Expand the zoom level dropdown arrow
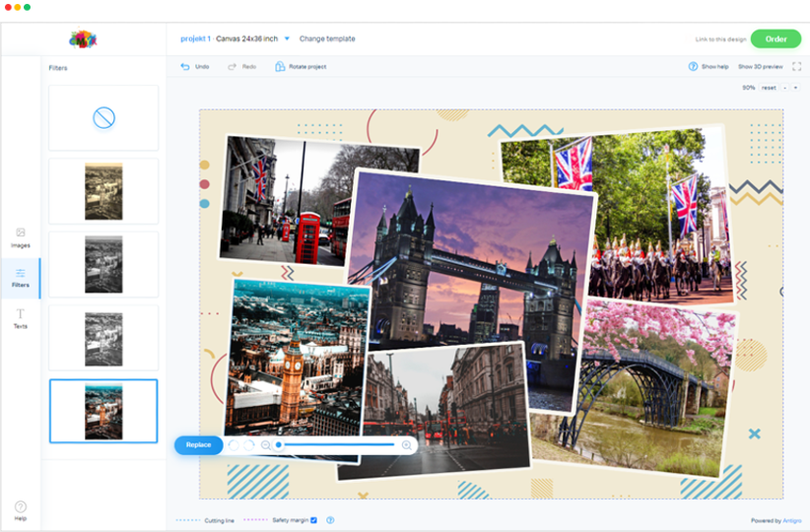The image size is (810, 532). [795, 88]
